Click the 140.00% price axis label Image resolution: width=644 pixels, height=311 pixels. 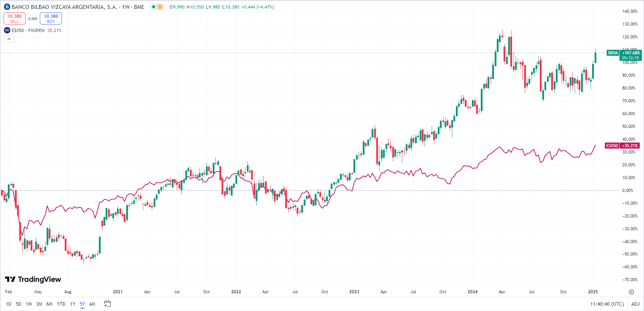(x=630, y=11)
